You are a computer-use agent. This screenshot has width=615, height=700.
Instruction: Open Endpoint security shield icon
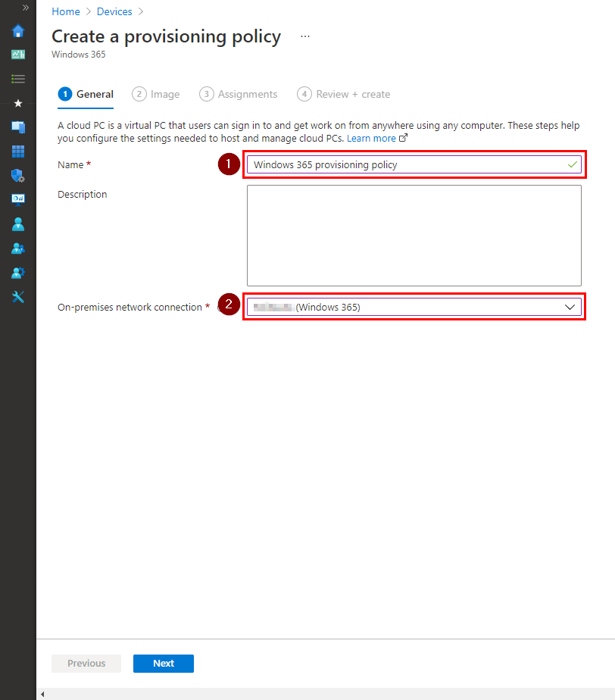coord(18,176)
